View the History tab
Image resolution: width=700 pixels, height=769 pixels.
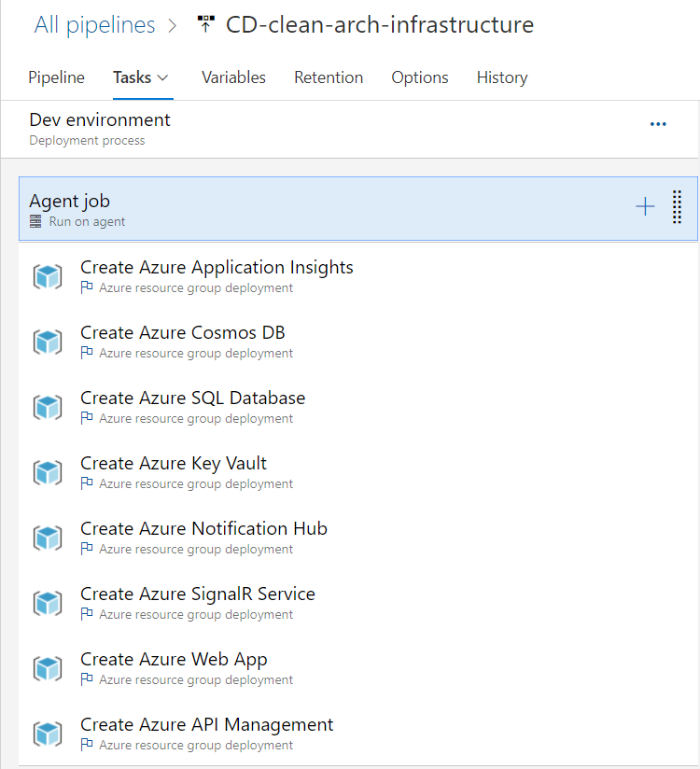502,77
